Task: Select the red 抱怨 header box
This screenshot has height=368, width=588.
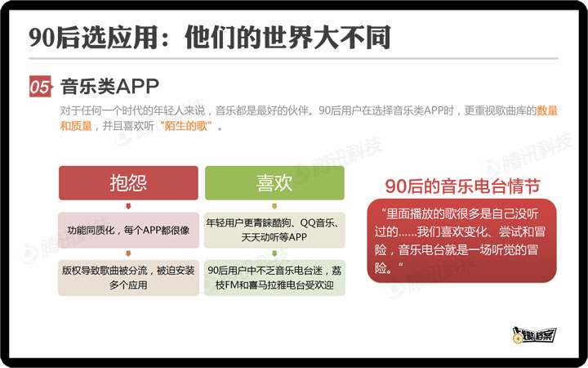Action: click(x=128, y=183)
